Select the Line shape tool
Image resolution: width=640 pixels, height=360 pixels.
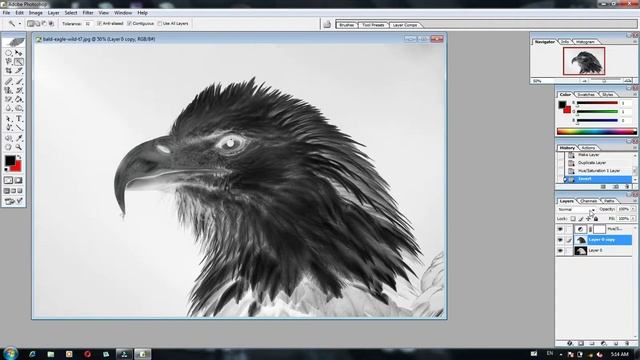(19, 128)
